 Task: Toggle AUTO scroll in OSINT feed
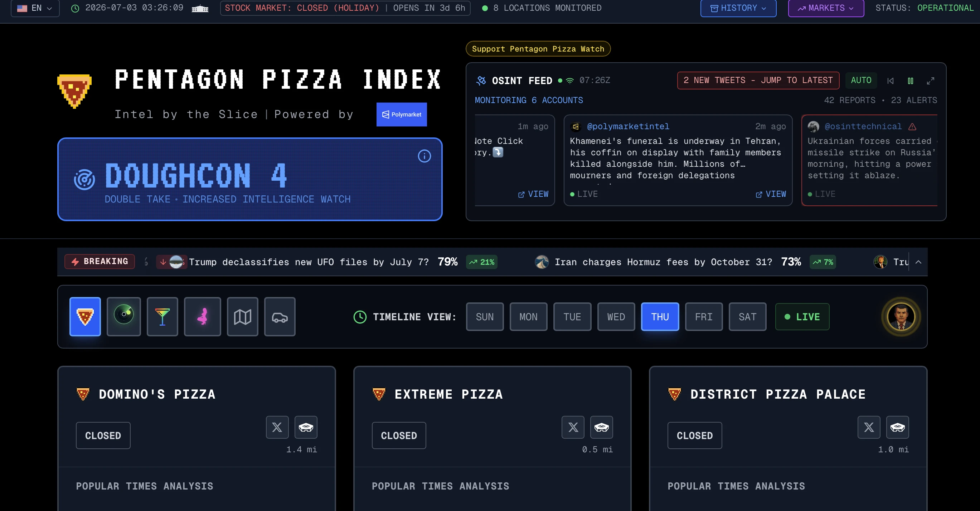coord(861,80)
